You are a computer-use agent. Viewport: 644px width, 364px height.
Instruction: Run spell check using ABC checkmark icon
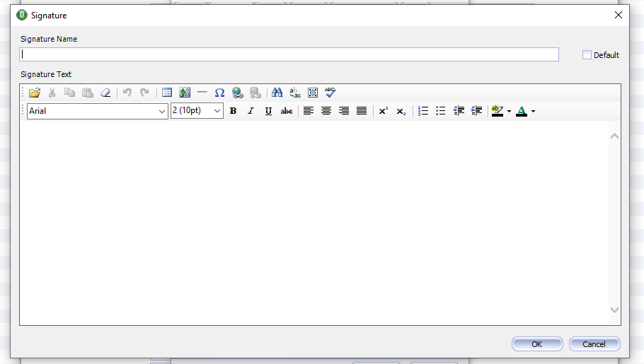coord(330,93)
